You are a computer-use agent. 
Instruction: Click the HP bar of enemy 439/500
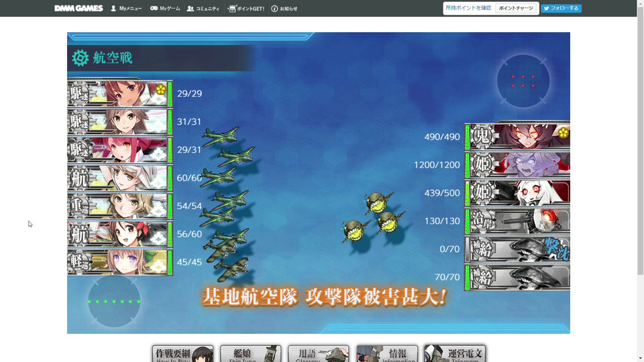pyautogui.click(x=468, y=193)
